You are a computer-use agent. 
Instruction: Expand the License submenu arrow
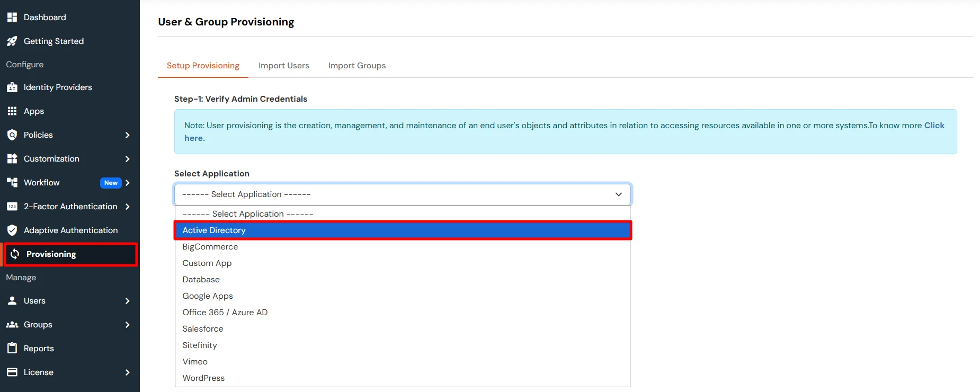point(127,372)
